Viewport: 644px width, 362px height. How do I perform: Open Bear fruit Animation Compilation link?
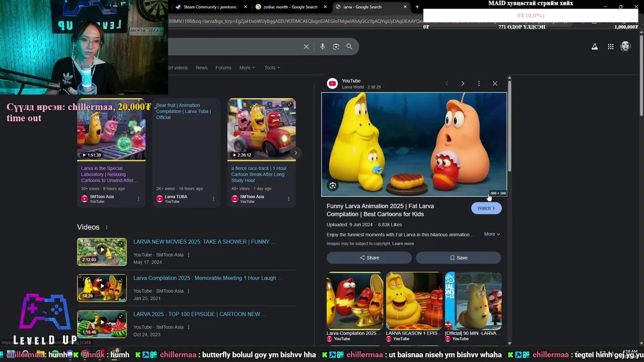pyautogui.click(x=183, y=112)
